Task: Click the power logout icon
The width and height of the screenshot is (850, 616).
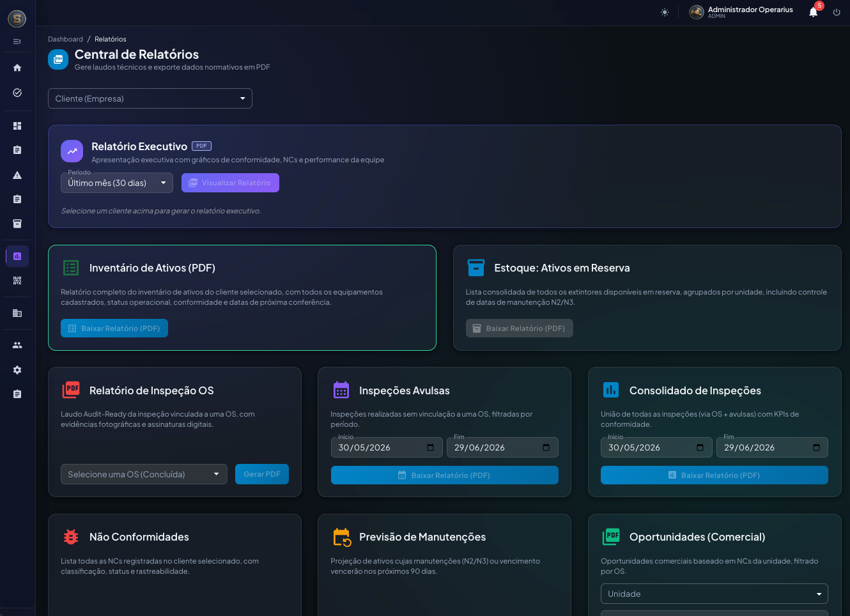Action: 837,12
